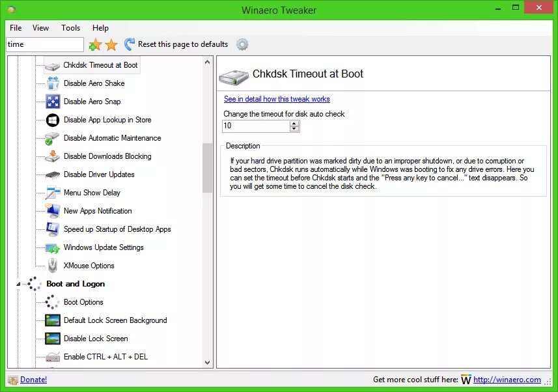Select Disable App Lookup in Store

tap(107, 120)
